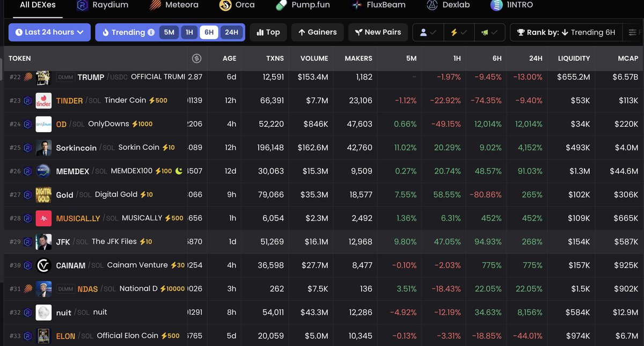Viewport: 644px width, 346px height.
Task: Click the dollar price column icon
Action: [x=196, y=58]
